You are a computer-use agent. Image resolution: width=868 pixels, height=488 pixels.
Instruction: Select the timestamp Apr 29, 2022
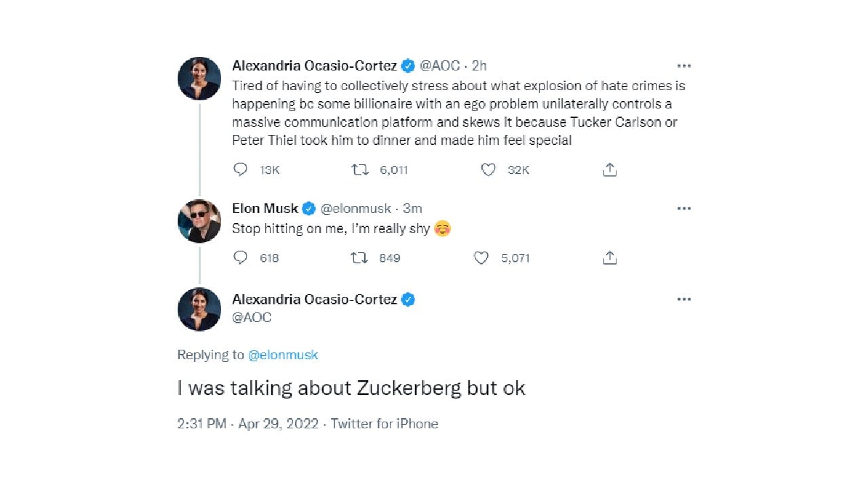(278, 424)
